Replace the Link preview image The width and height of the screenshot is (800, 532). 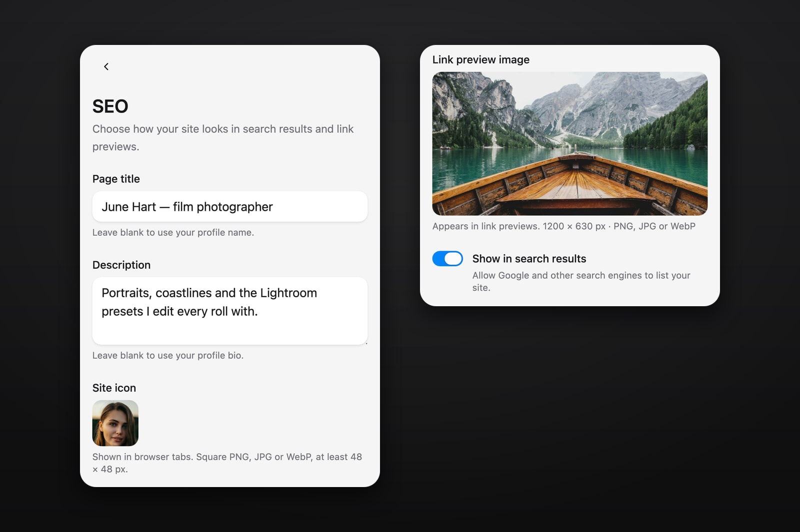[570, 144]
